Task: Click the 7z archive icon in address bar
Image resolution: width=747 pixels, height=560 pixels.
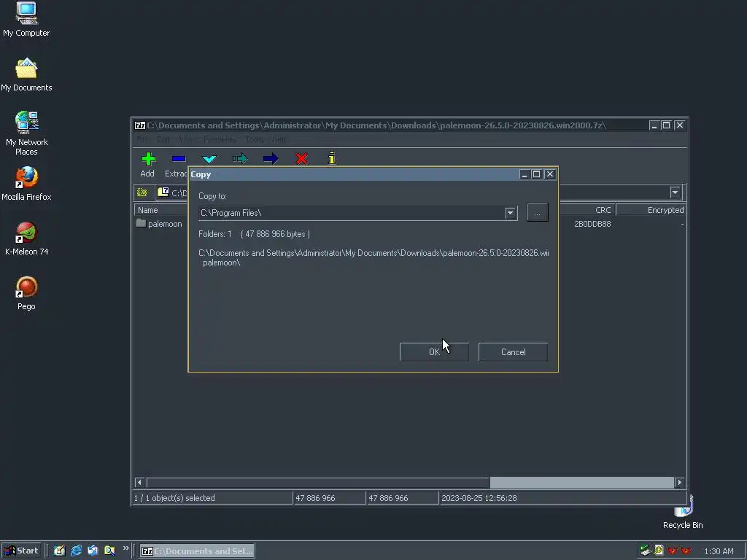Action: pos(163,192)
